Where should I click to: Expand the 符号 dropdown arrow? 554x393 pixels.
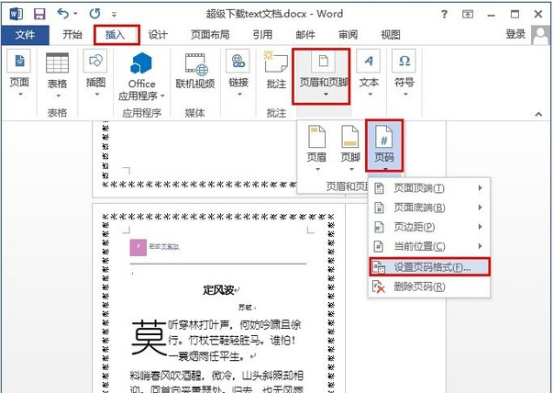pyautogui.click(x=406, y=94)
